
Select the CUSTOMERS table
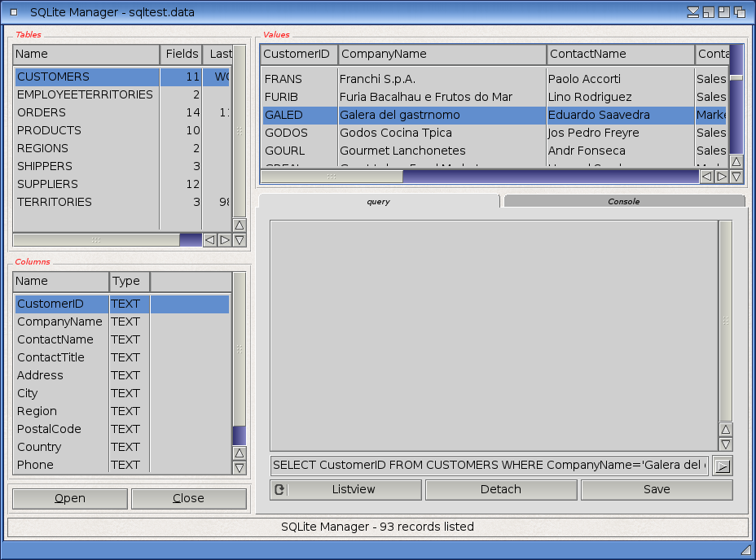tap(121, 77)
